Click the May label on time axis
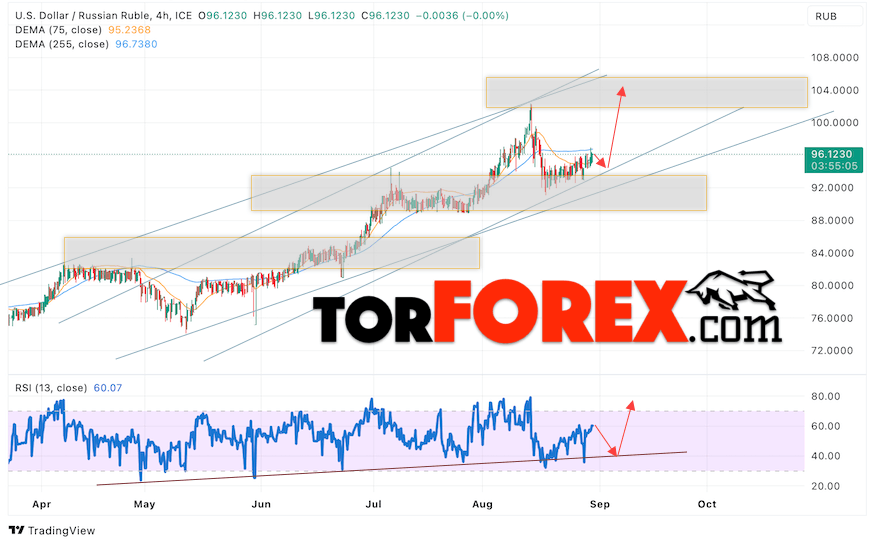 [145, 504]
